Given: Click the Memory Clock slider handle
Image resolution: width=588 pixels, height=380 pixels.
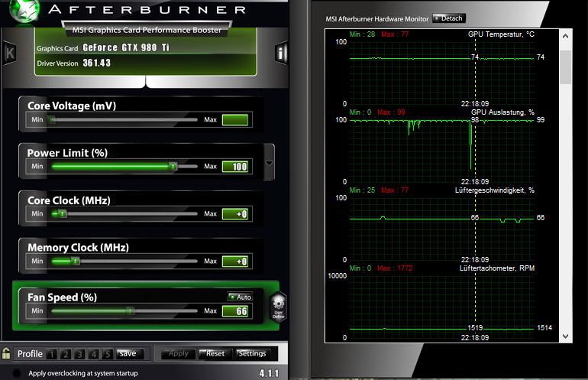Looking at the screenshot, I should [x=76, y=261].
